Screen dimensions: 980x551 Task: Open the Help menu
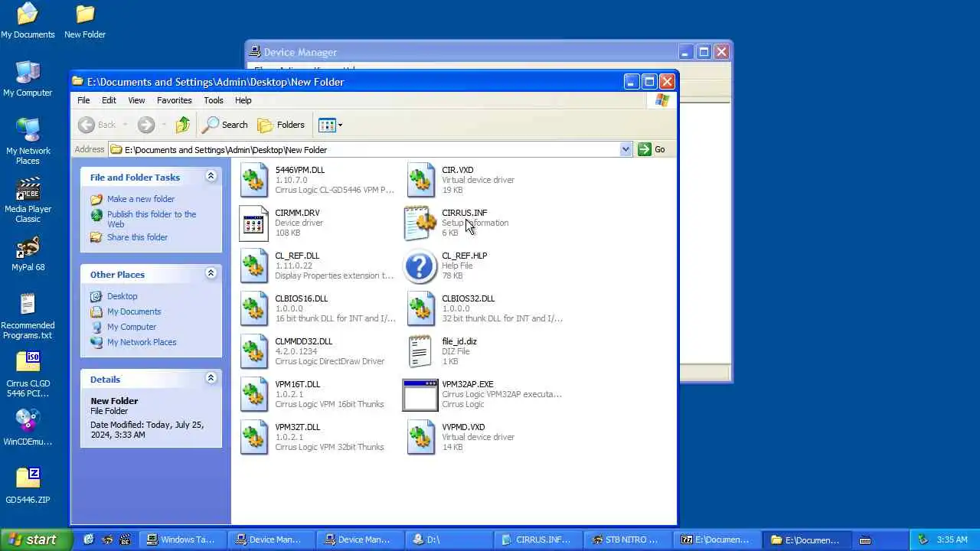(243, 100)
